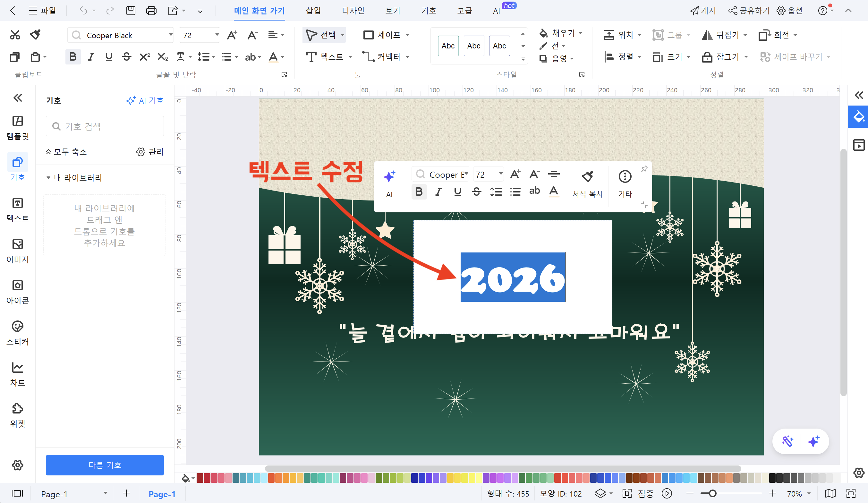Image resolution: width=868 pixels, height=503 pixels.
Task: Open the 삽입 menu tab
Action: [x=313, y=10]
